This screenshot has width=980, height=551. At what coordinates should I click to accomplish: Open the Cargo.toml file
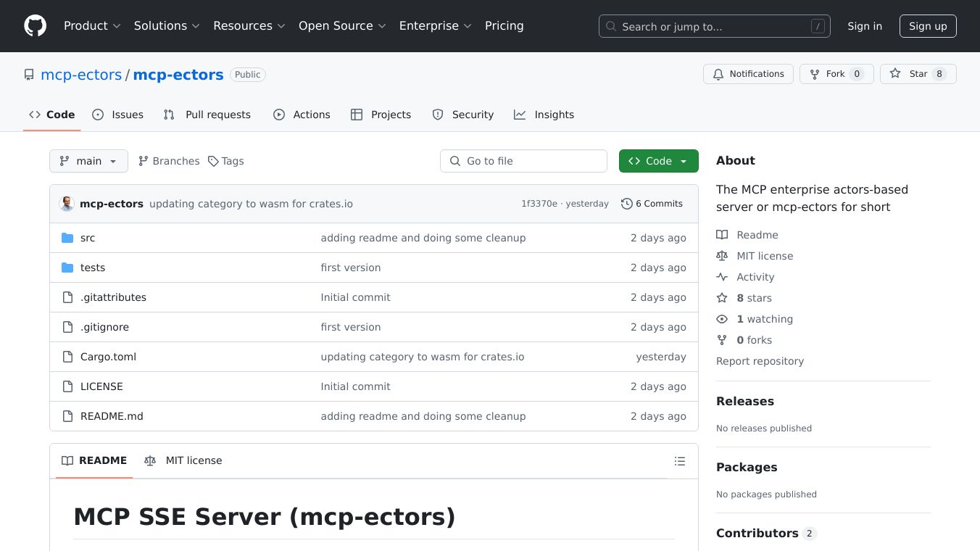pyautogui.click(x=108, y=357)
